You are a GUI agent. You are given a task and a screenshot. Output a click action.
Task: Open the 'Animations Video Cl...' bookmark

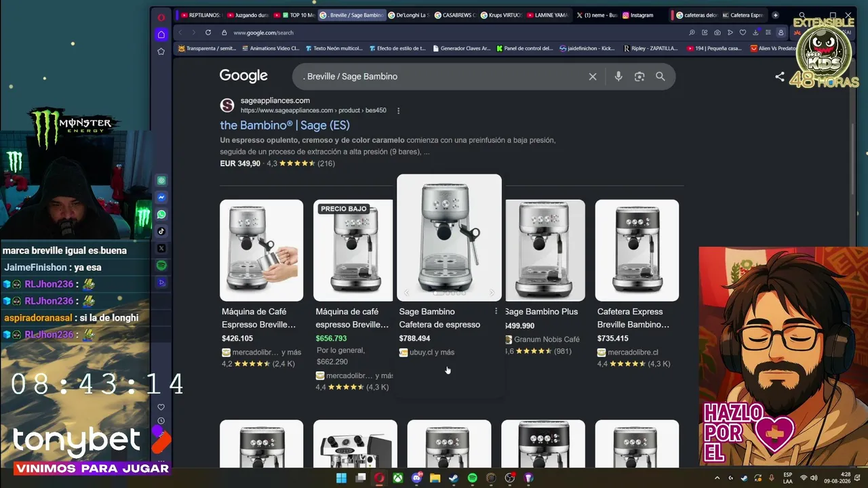coord(270,49)
